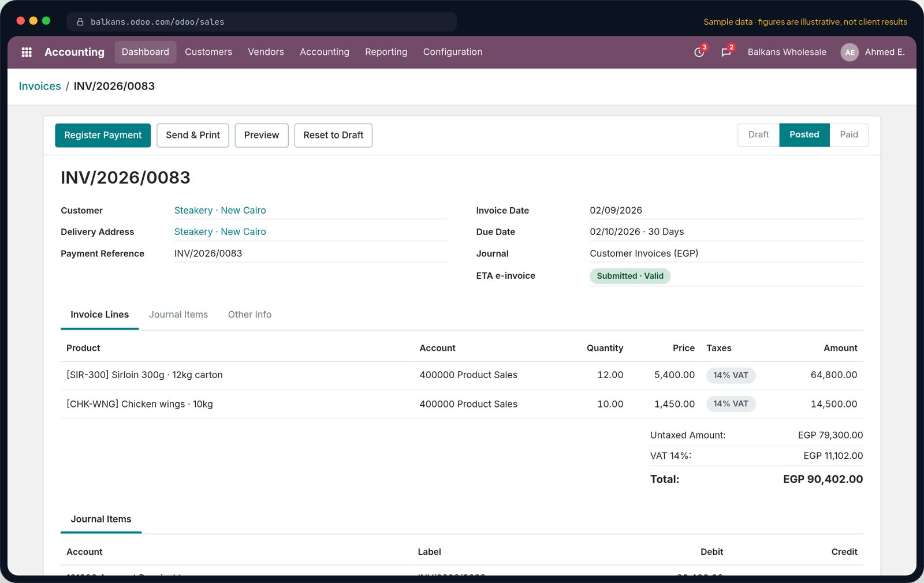This screenshot has width=924, height=583.
Task: Click quantity 10.00 cell
Action: coord(610,404)
